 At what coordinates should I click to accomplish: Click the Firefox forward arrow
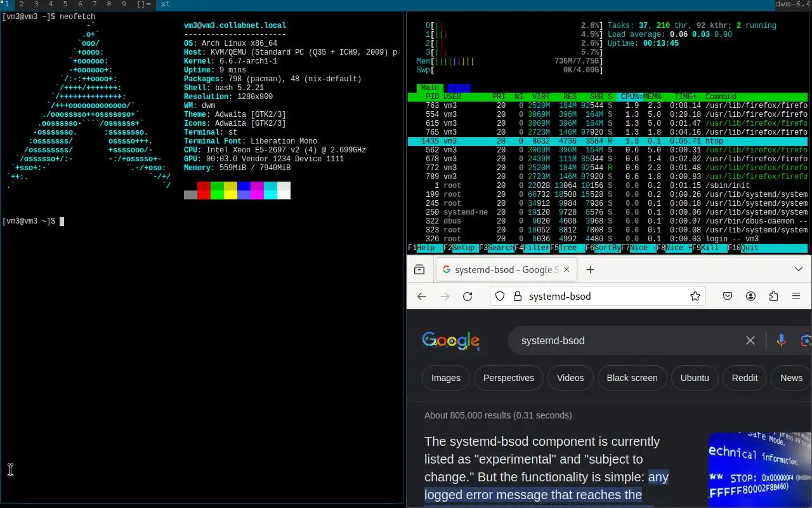point(445,297)
